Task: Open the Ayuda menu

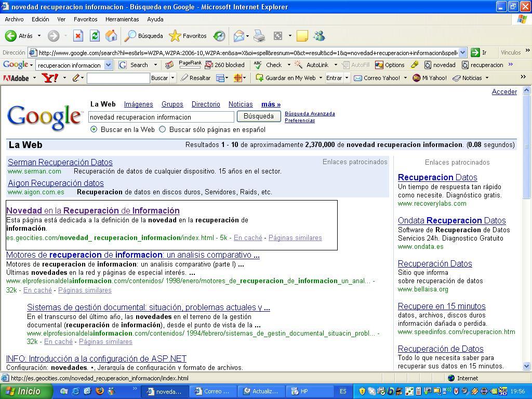Action: [155, 19]
